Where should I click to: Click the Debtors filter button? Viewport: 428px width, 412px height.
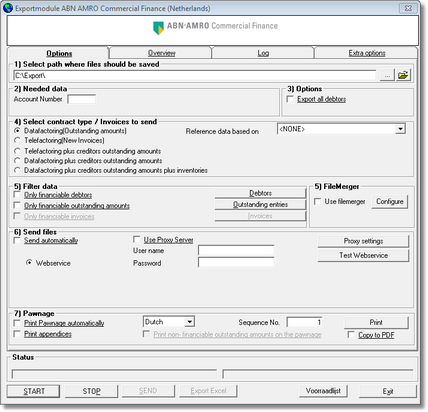click(260, 193)
